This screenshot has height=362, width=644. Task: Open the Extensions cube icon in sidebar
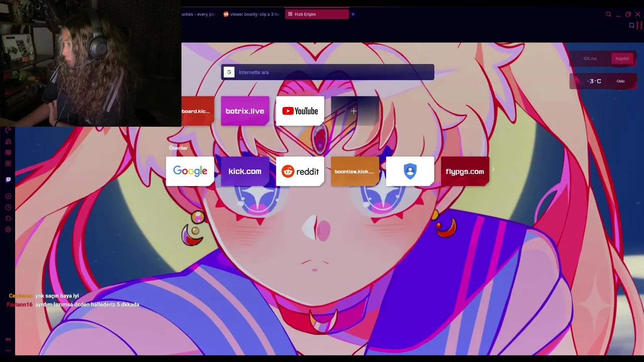pos(8,218)
